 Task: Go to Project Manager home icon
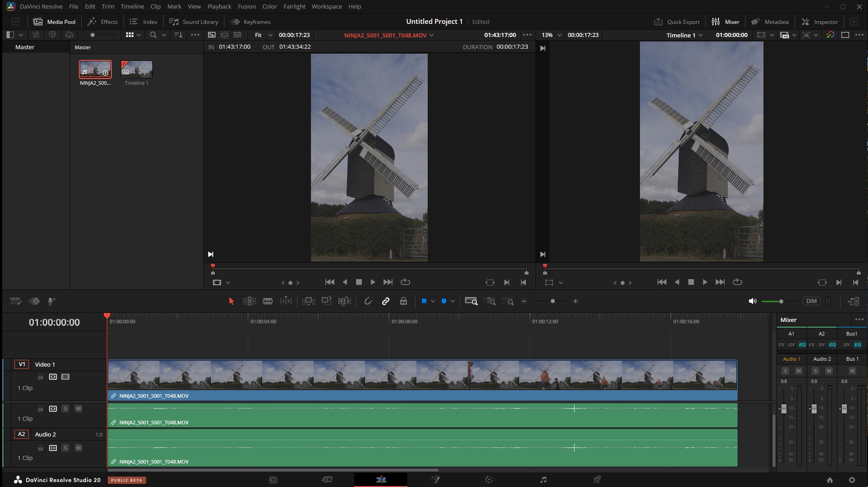830,480
